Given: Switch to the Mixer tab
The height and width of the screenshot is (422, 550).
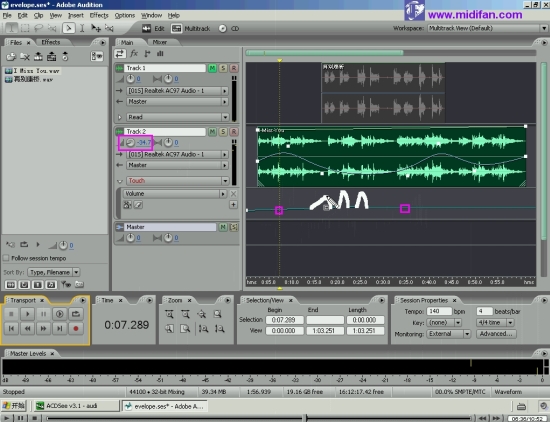Looking at the screenshot, I should [160, 42].
